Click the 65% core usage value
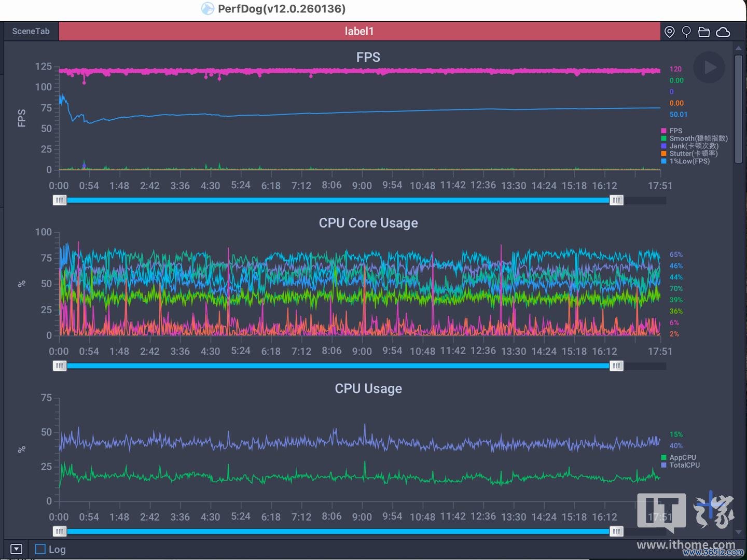The height and width of the screenshot is (560, 747). point(676,255)
